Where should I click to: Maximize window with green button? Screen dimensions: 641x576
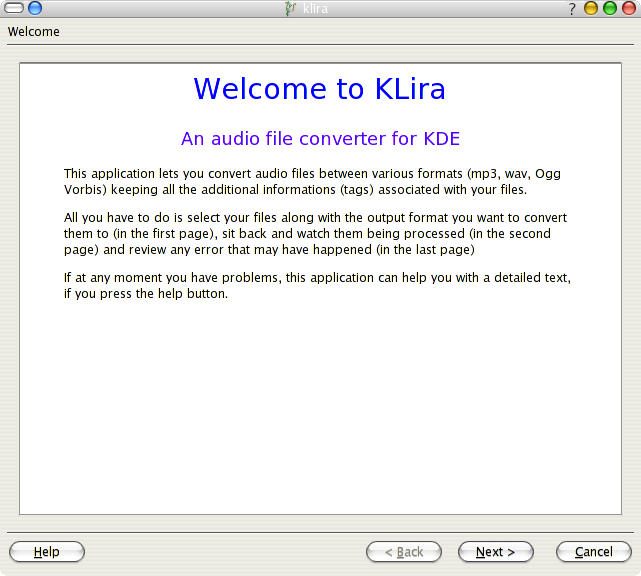point(610,8)
